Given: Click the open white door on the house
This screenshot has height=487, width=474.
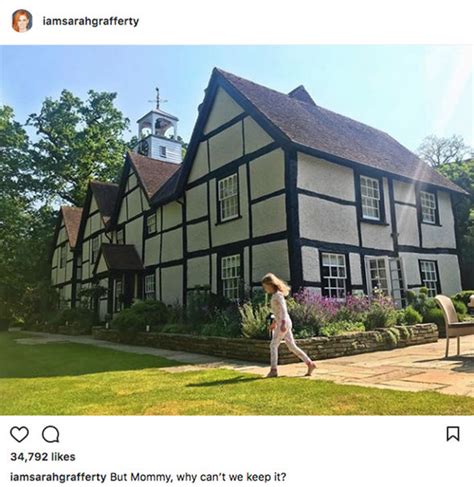Looking at the screenshot, I should pos(397,280).
